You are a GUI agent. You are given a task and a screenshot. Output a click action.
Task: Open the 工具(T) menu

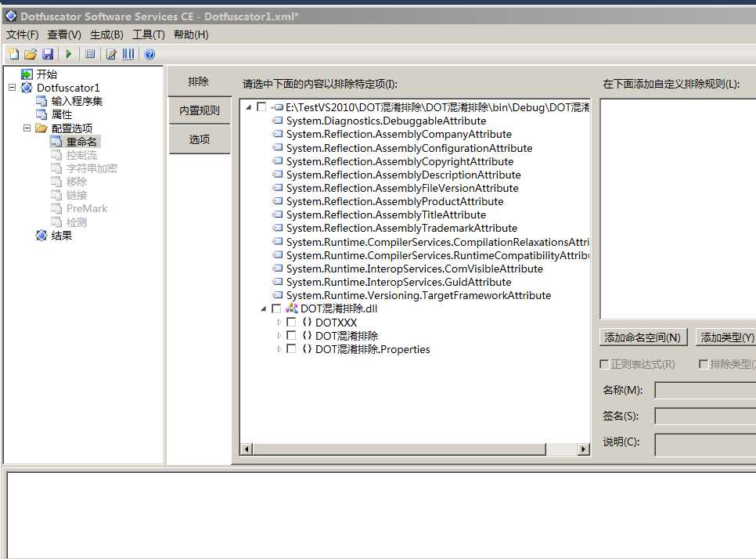(x=149, y=34)
